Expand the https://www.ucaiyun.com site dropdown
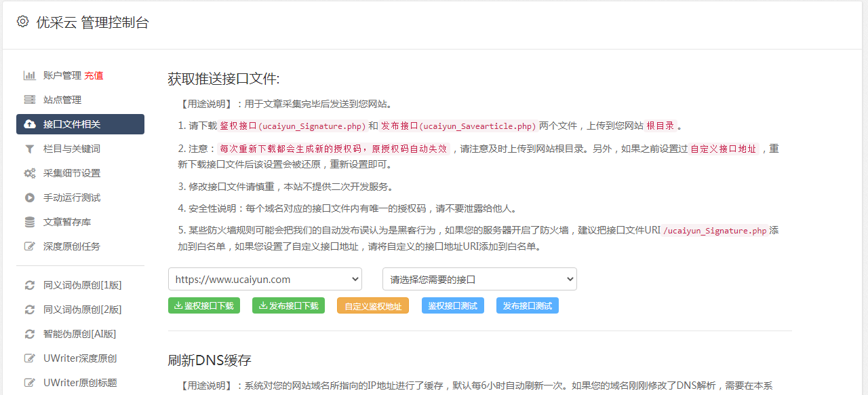The height and width of the screenshot is (395, 868). [265, 279]
